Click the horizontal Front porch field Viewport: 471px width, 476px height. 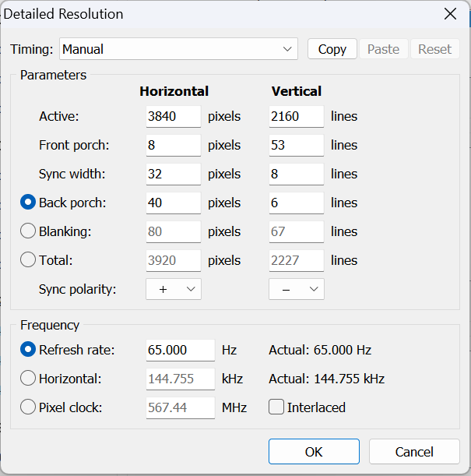(x=173, y=145)
